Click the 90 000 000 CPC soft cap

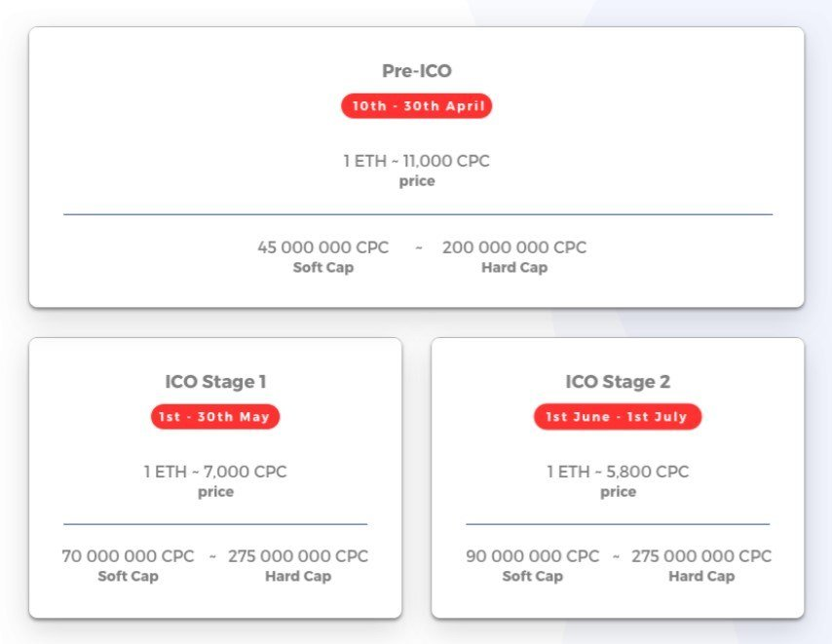532,556
